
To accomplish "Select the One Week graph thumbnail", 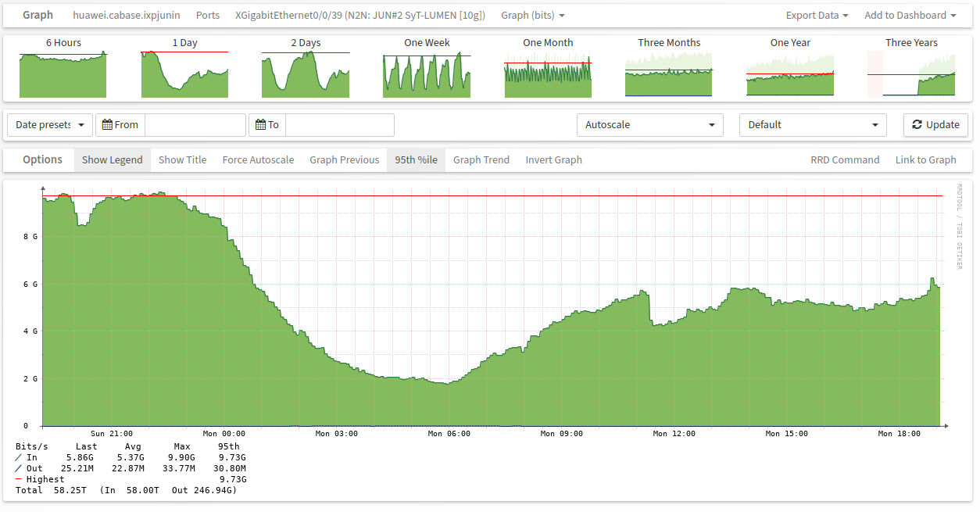I will tap(427, 73).
